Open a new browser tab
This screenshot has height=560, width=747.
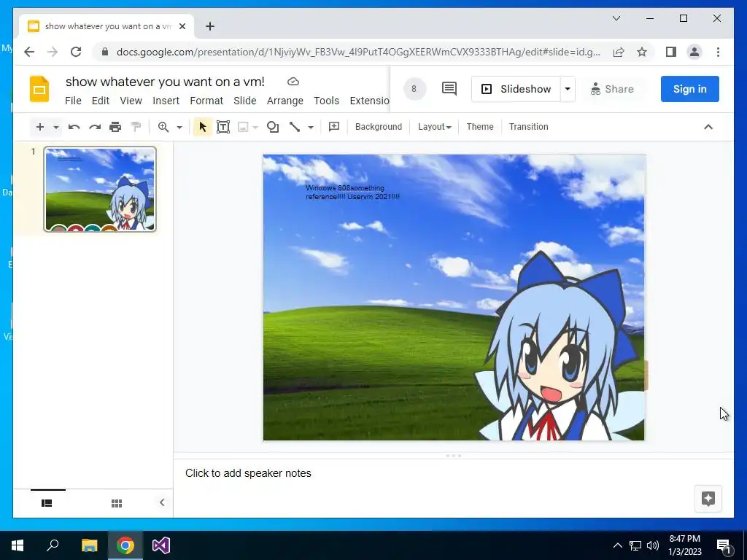210,26
